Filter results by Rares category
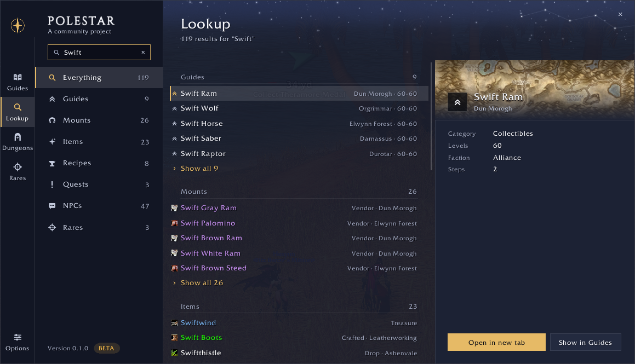This screenshot has height=364, width=635. (x=99, y=228)
